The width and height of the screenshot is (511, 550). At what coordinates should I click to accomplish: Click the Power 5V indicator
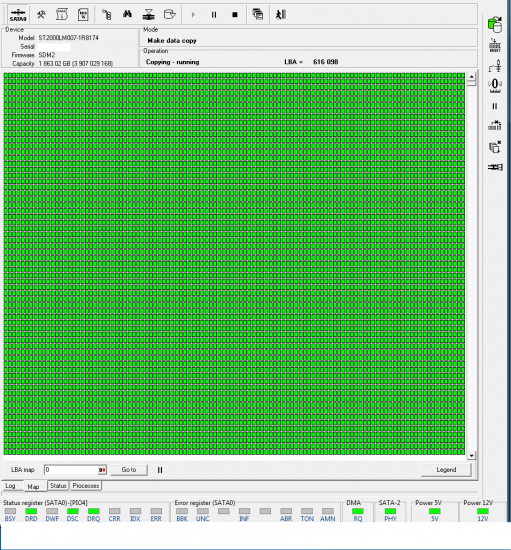point(435,511)
